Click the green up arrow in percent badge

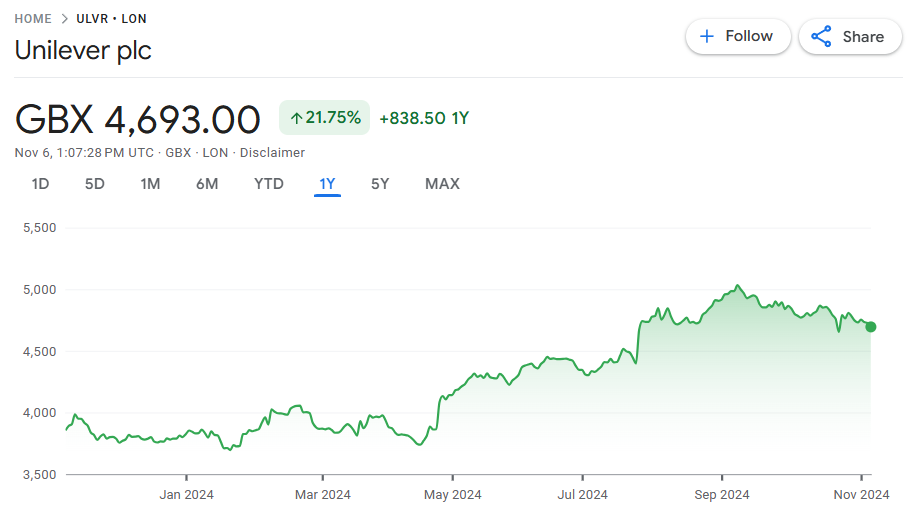(x=296, y=118)
